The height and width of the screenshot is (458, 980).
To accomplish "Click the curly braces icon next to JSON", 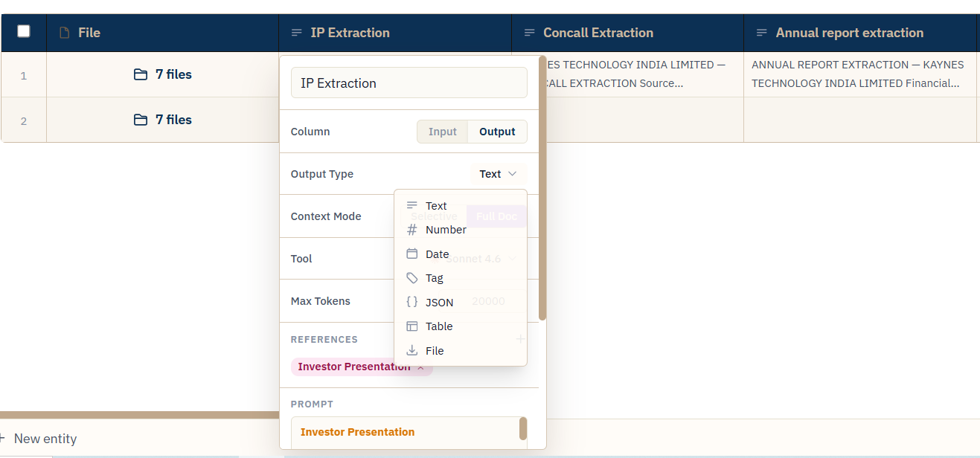I will pyautogui.click(x=412, y=302).
